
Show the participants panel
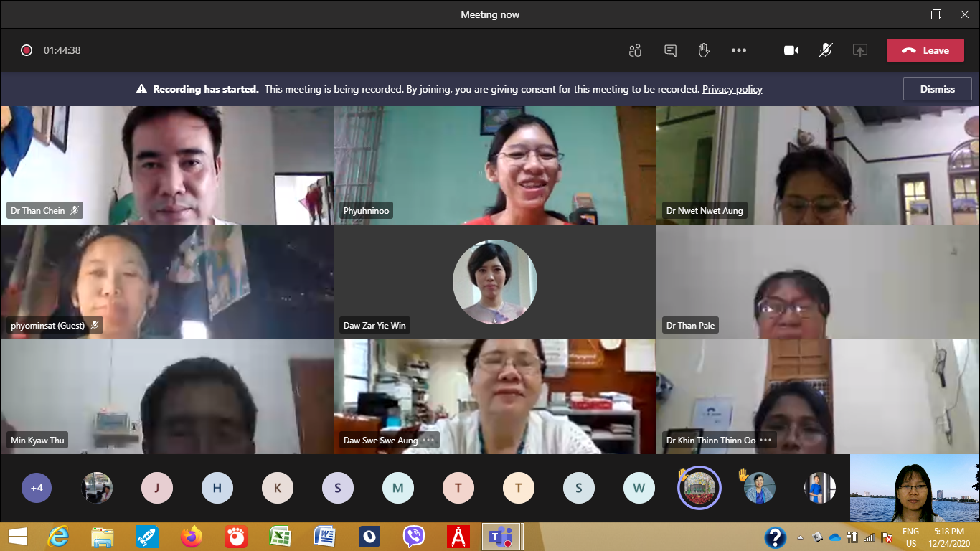pyautogui.click(x=635, y=50)
